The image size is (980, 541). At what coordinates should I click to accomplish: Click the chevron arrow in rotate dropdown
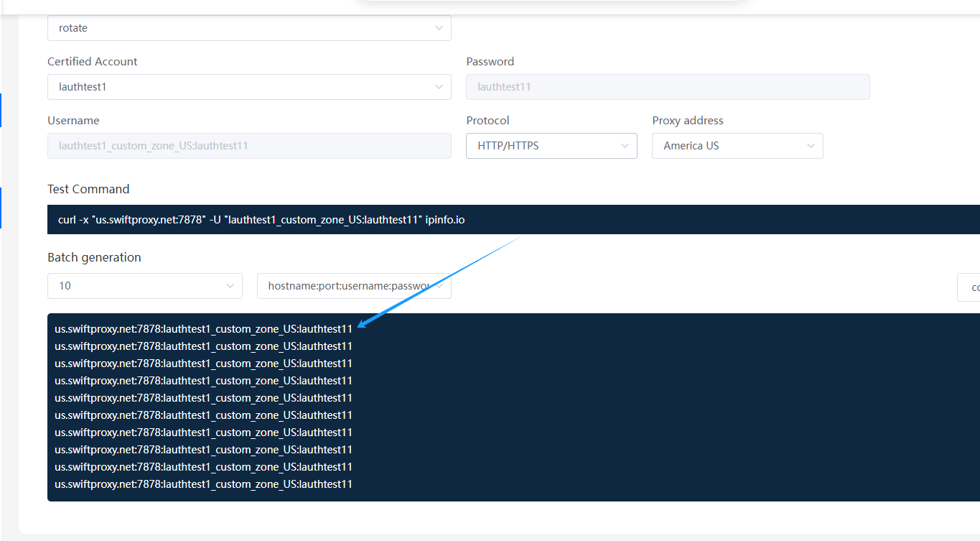[439, 28]
